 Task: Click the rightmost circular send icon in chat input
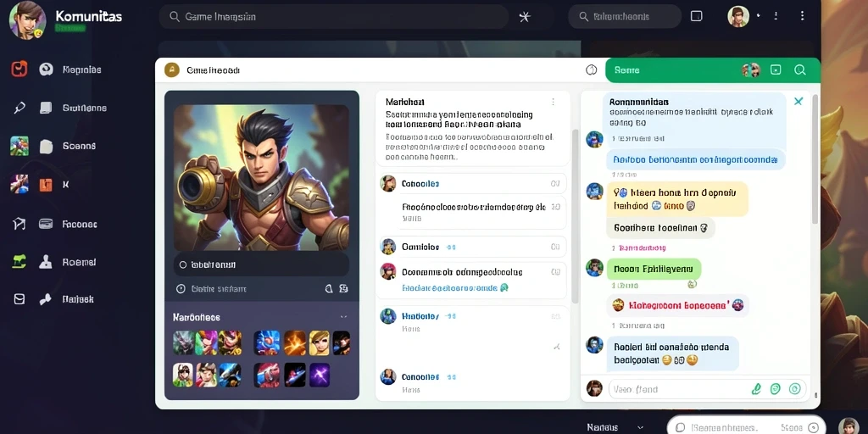pos(795,389)
